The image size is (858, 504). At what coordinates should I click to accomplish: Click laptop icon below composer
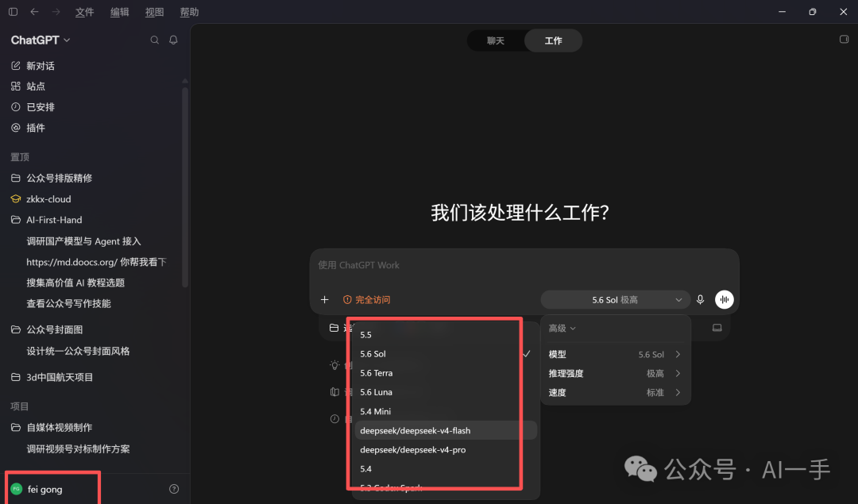coord(717,328)
